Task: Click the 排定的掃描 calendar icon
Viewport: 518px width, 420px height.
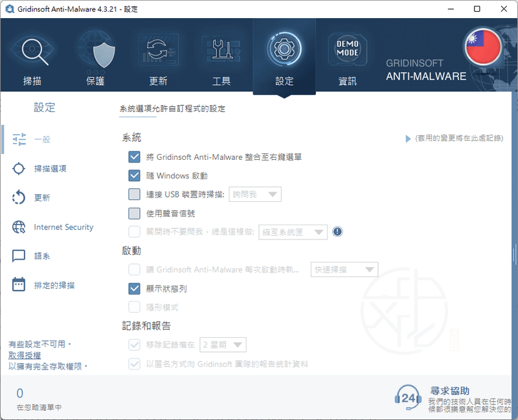Action: (x=19, y=284)
